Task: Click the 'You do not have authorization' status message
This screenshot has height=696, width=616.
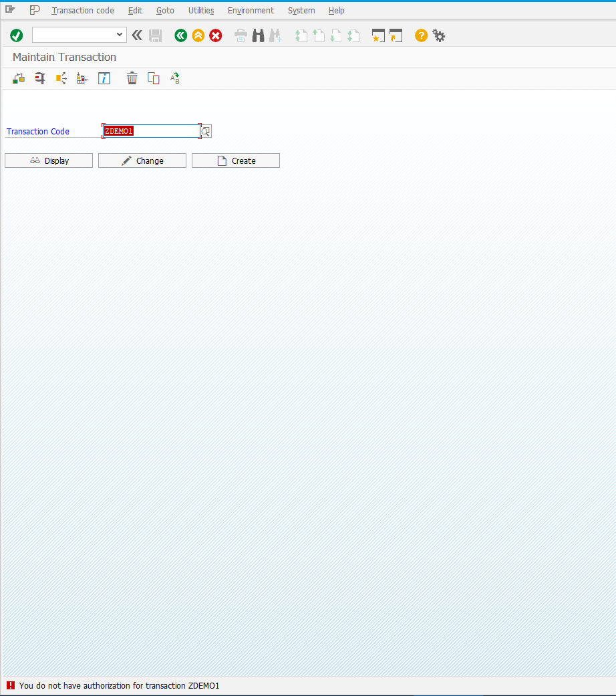Action: [119, 685]
